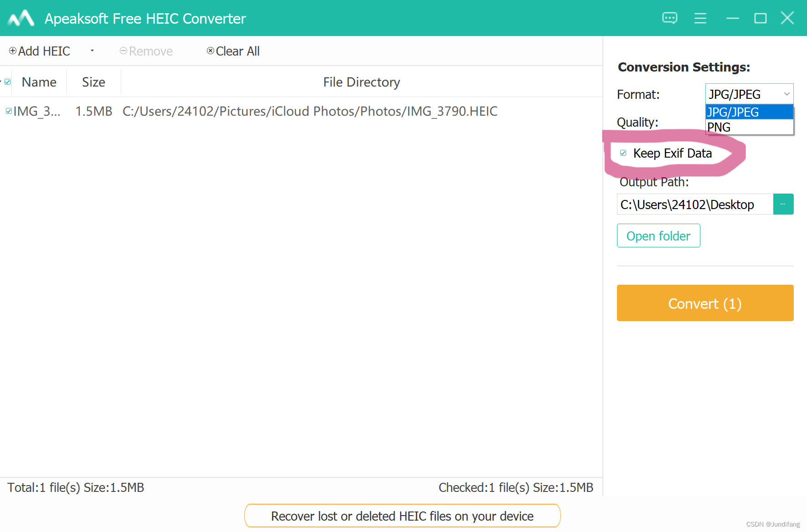Viewport: 807px width, 532px height.
Task: Close the HEIC Converter window
Action: pos(787,18)
